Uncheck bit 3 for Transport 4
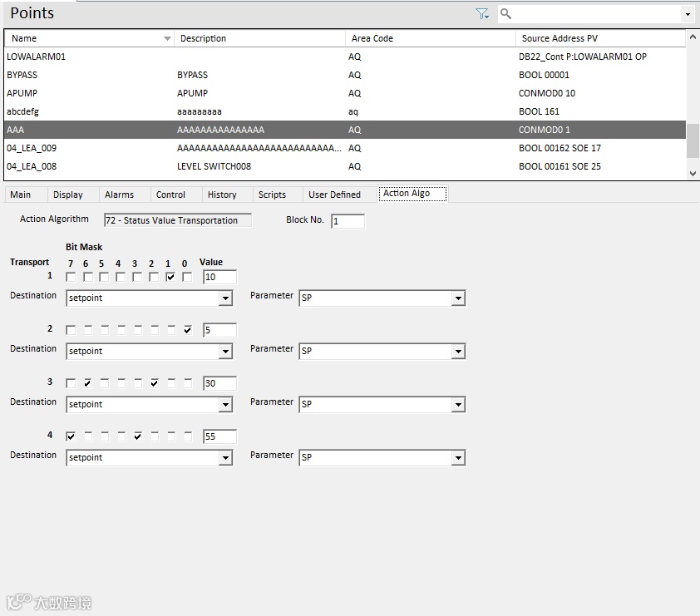700x616 pixels. (138, 436)
